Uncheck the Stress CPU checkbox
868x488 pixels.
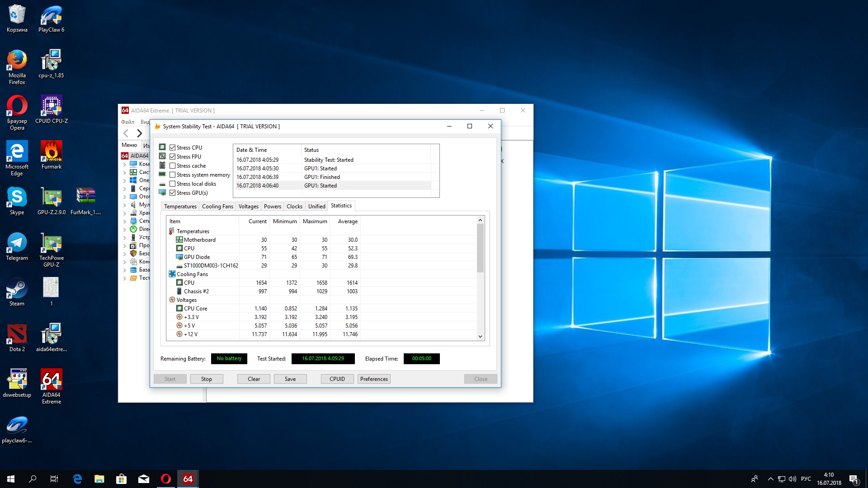(172, 148)
